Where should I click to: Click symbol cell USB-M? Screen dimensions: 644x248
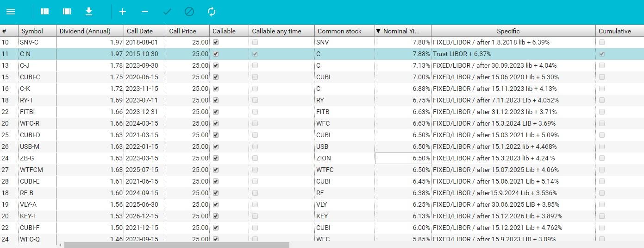[x=38, y=146]
